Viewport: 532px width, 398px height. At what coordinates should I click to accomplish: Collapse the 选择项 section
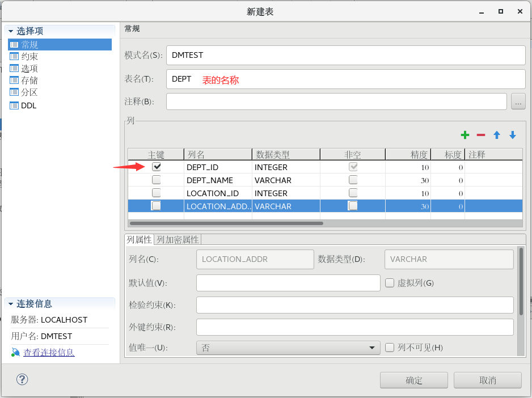tap(11, 31)
